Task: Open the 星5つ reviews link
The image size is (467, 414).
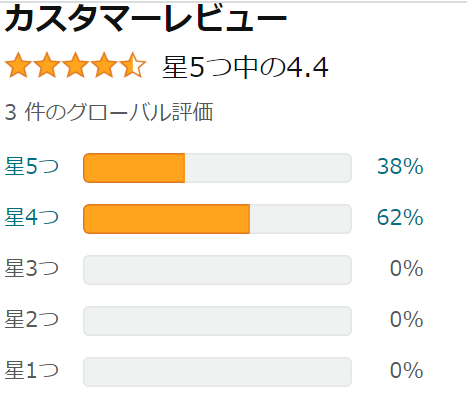Action: tap(32, 166)
